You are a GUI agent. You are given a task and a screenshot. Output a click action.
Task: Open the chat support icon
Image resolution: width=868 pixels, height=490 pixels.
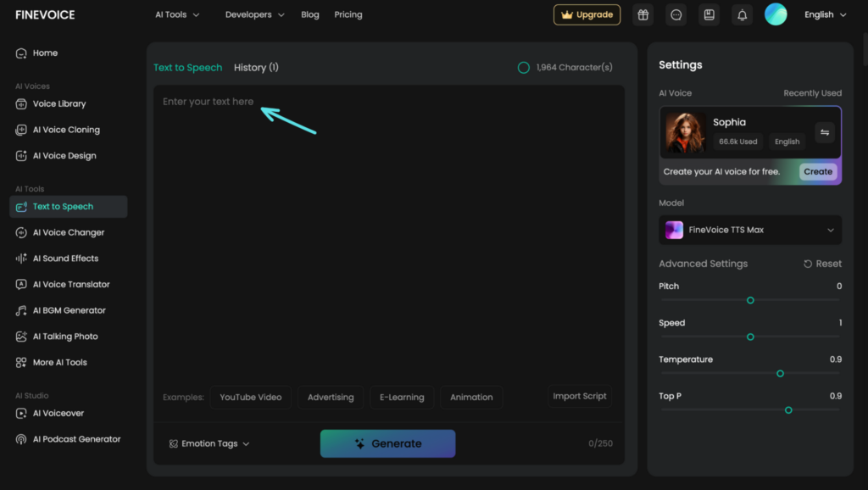click(676, 15)
